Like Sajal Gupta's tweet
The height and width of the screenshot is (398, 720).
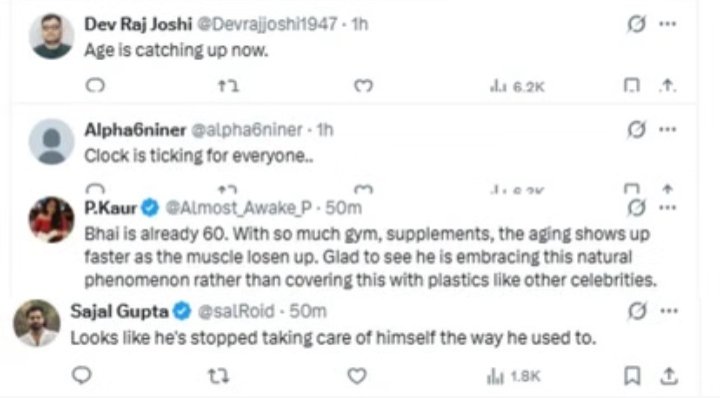tap(357, 376)
